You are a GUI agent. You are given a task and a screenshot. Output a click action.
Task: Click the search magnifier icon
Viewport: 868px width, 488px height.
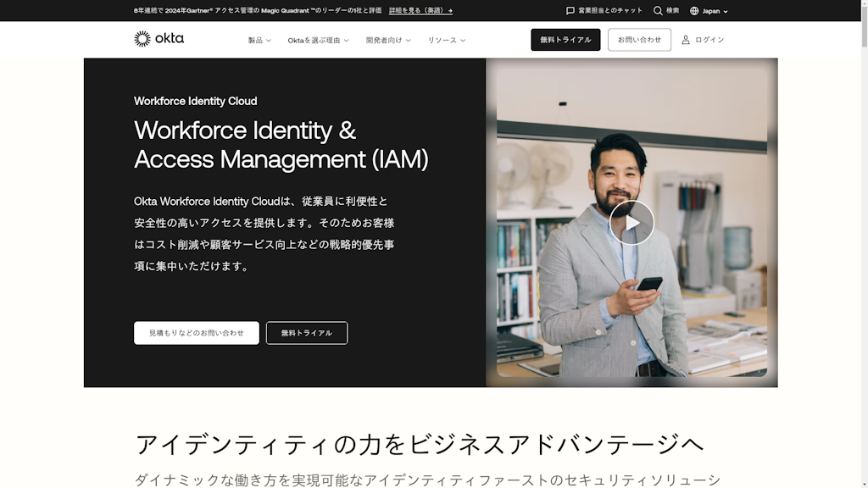coord(658,11)
